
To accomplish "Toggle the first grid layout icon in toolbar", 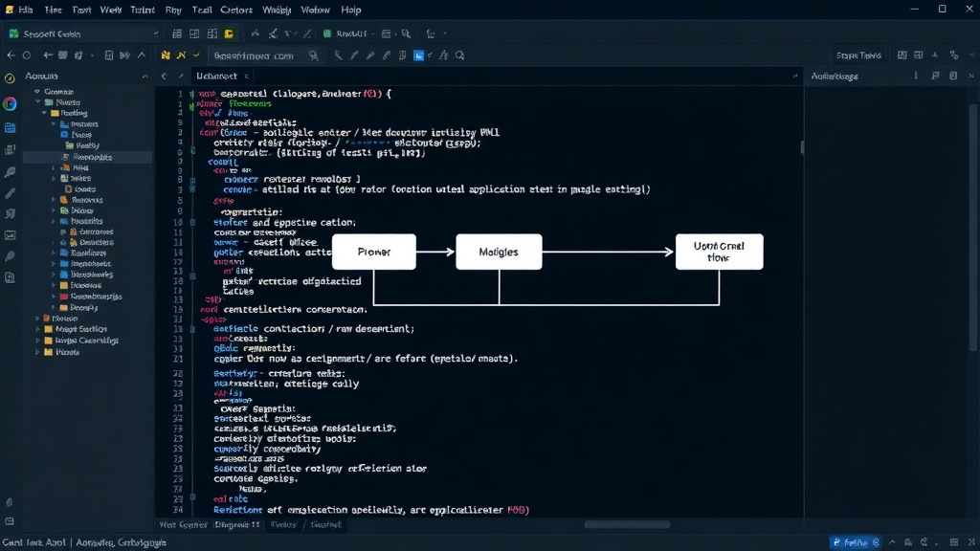I will click(177, 33).
